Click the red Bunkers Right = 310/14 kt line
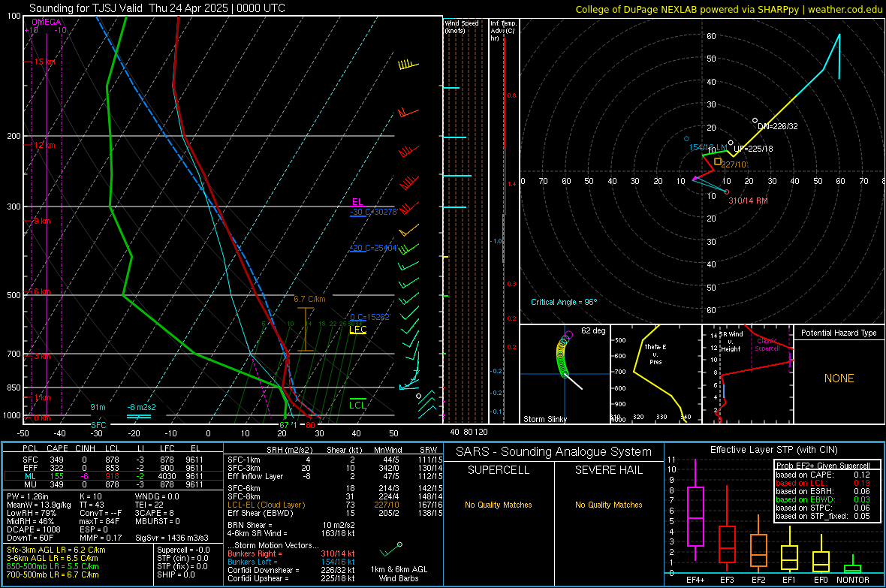886x588 pixels. click(291, 554)
